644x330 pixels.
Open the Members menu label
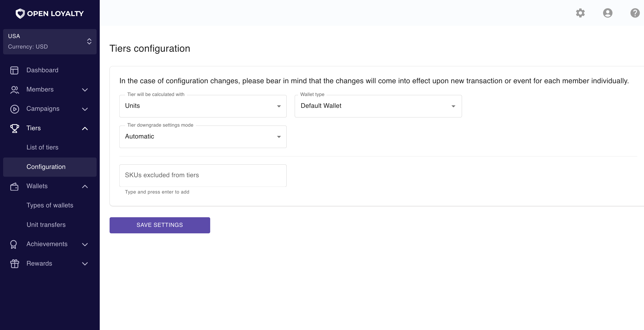(40, 89)
